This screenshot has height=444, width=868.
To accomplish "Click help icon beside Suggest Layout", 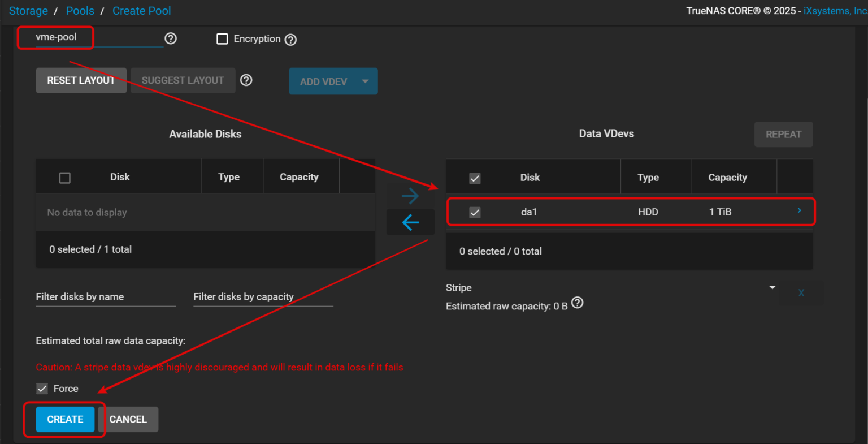I will pos(246,80).
